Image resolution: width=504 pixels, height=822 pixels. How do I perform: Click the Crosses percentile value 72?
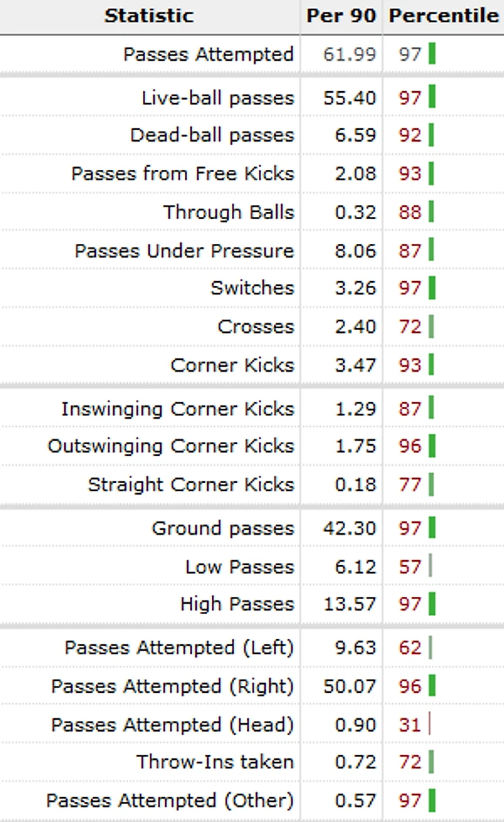[409, 327]
